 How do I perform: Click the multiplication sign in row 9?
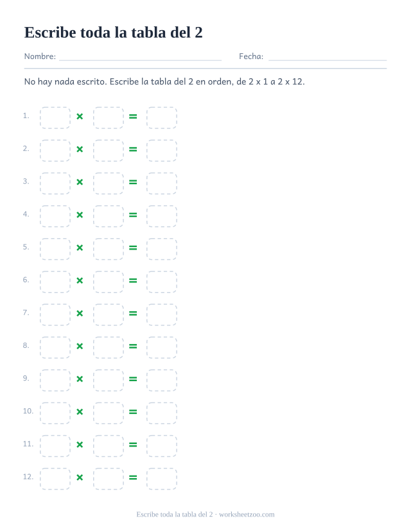click(80, 379)
